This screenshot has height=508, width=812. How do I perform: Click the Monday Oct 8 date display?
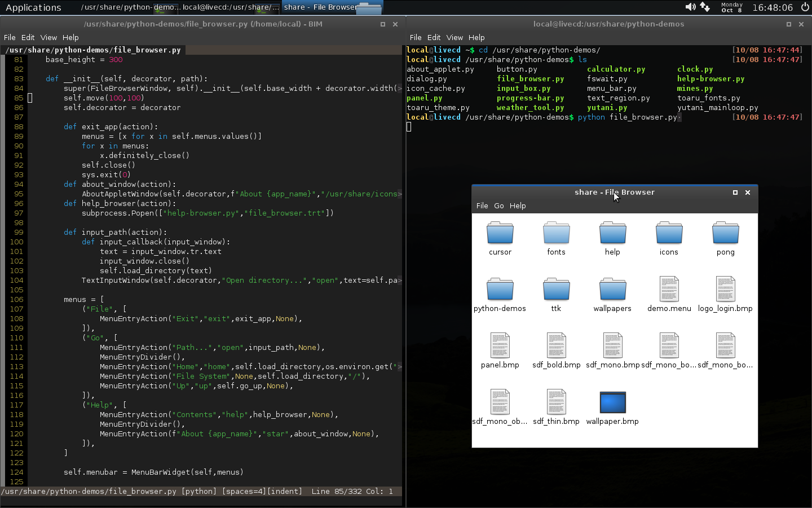(732, 7)
